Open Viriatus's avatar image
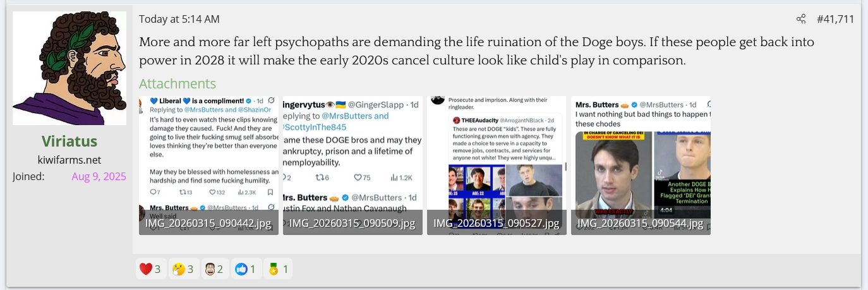 [69, 68]
